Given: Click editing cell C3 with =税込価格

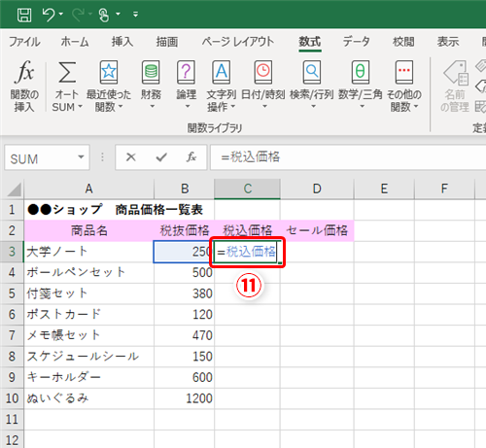Looking at the screenshot, I should coord(248,252).
